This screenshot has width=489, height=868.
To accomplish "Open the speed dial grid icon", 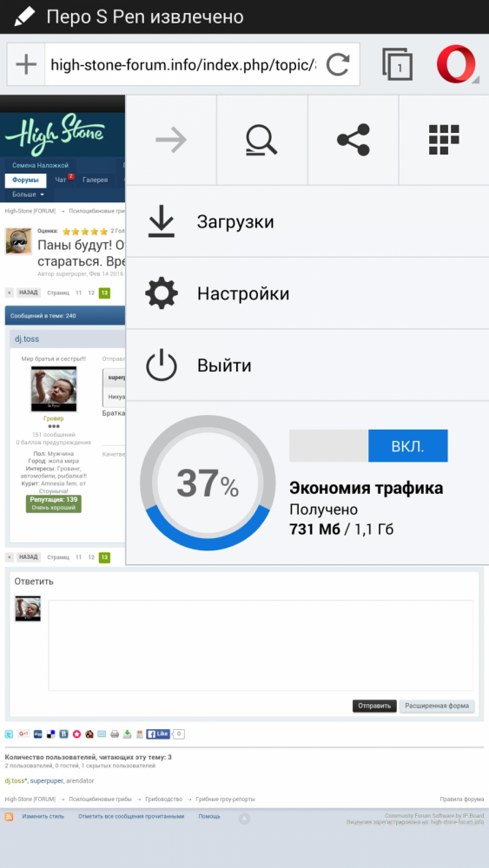I will 444,140.
